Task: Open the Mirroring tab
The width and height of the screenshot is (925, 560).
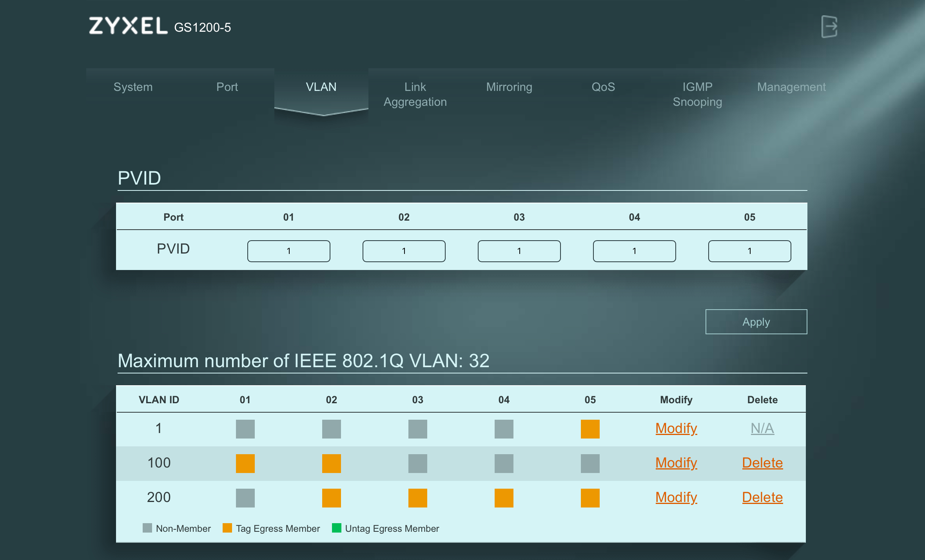Action: click(x=509, y=87)
